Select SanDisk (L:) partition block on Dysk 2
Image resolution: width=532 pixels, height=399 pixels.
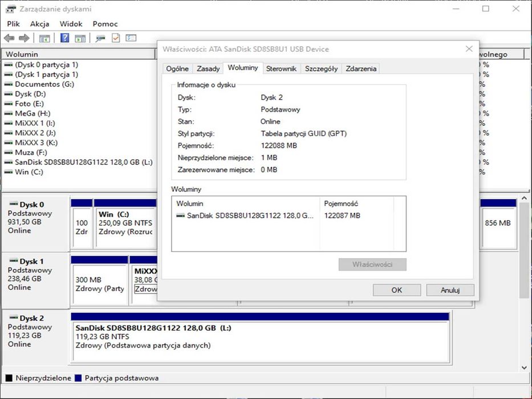(x=260, y=337)
